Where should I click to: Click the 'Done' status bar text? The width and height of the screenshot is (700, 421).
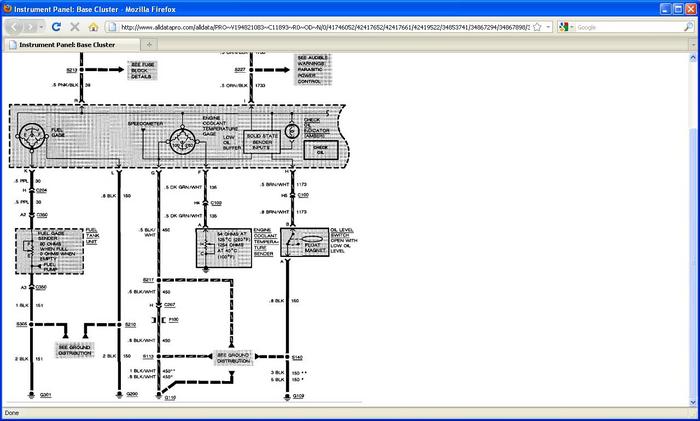(x=12, y=413)
